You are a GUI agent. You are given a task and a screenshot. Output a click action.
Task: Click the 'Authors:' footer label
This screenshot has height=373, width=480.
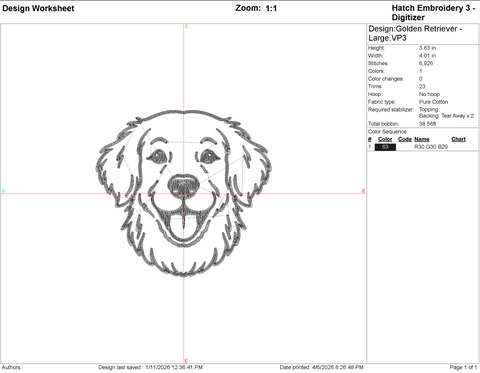click(12, 367)
